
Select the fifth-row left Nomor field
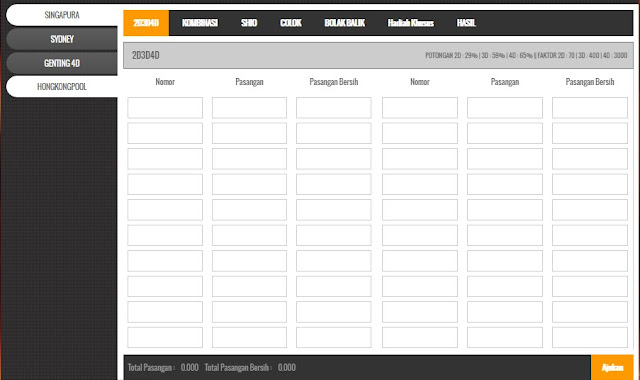click(x=165, y=210)
